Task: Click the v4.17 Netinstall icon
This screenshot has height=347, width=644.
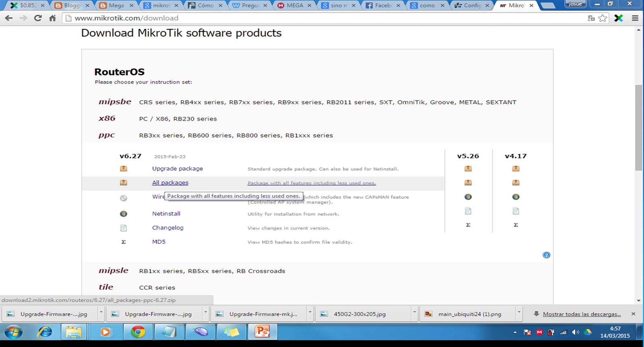Action: [516, 197]
